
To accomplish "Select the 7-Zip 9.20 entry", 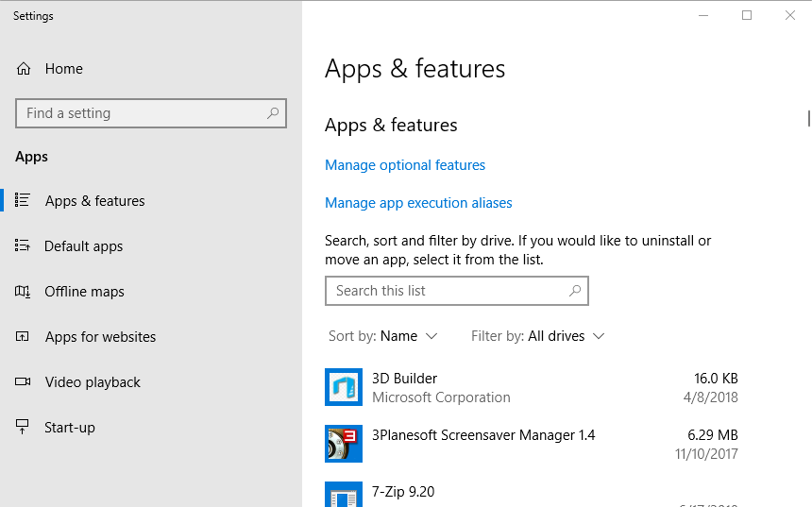I will 532,493.
